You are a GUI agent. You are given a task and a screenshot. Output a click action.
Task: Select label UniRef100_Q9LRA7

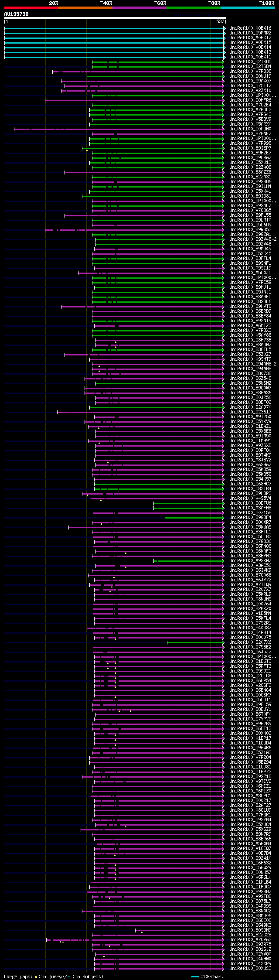[250, 158]
